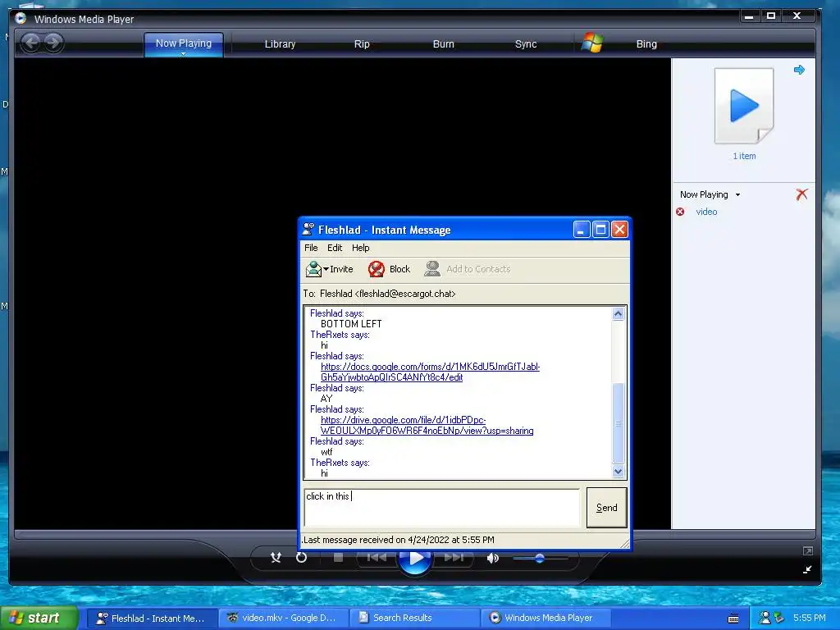840x630 pixels.
Task: Click the Instant Message title bar icon
Action: click(308, 230)
